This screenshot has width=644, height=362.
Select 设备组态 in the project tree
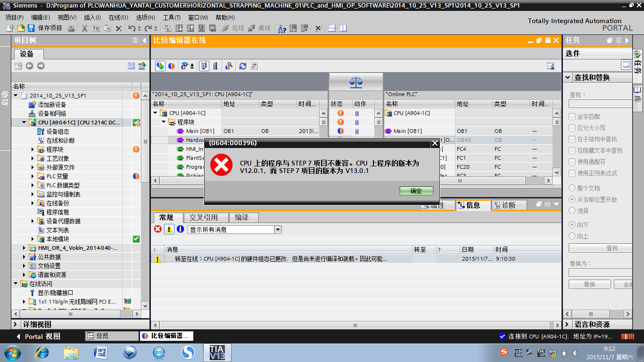click(x=58, y=132)
